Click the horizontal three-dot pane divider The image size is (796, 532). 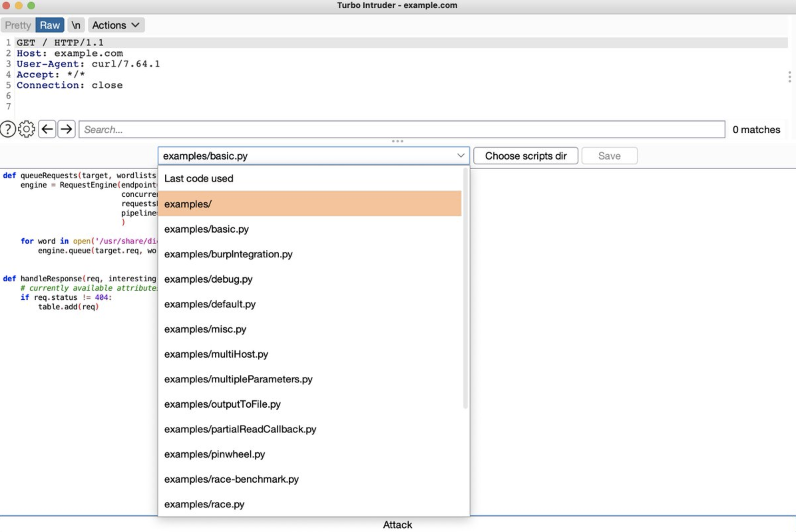(x=397, y=141)
